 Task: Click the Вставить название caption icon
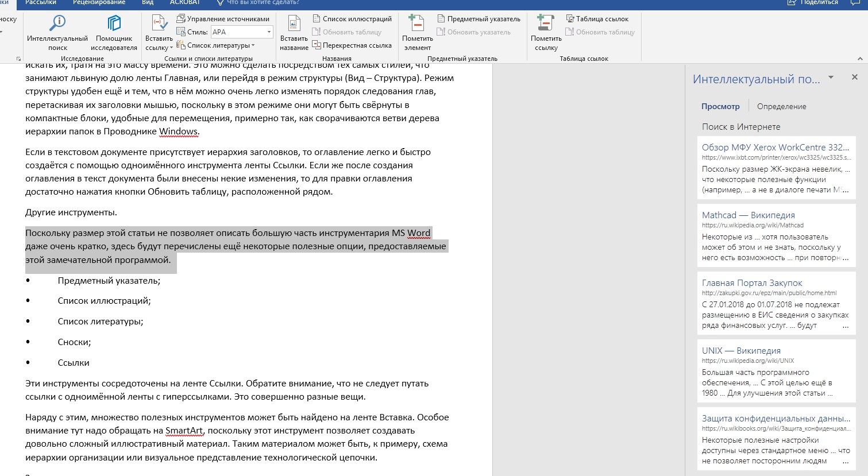pyautogui.click(x=294, y=24)
